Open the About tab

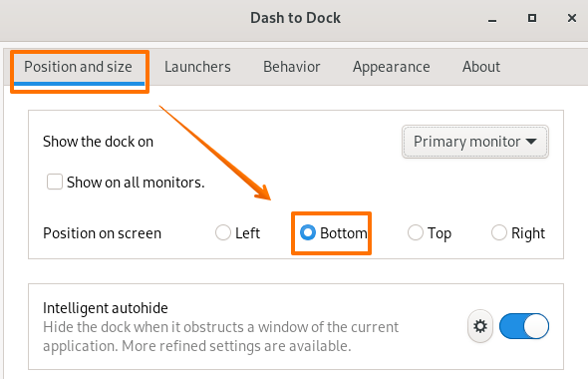(481, 67)
